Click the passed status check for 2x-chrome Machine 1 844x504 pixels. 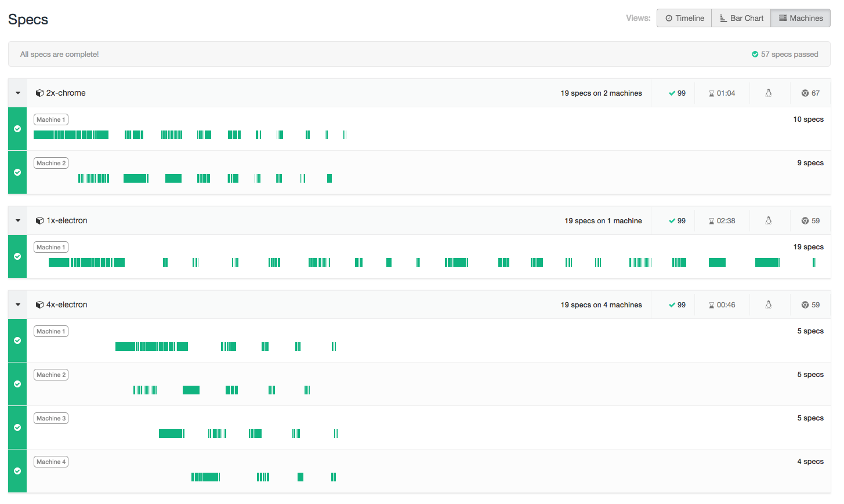click(x=17, y=129)
